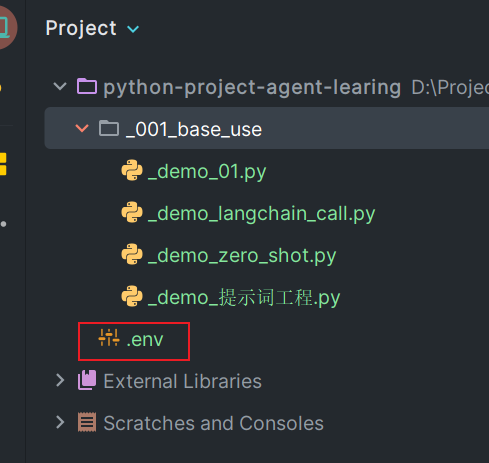Click the .env settings file icon
Viewport: 489px width, 463px height.
tap(109, 338)
